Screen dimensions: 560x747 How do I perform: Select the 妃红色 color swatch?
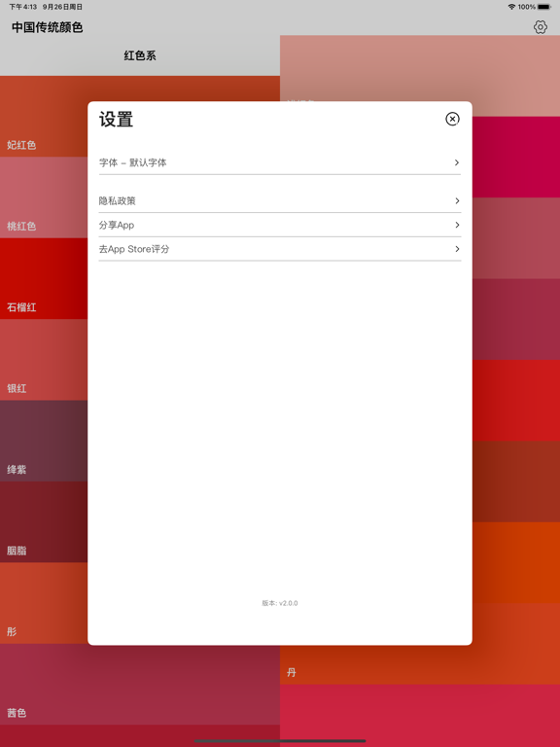pyautogui.click(x=44, y=117)
